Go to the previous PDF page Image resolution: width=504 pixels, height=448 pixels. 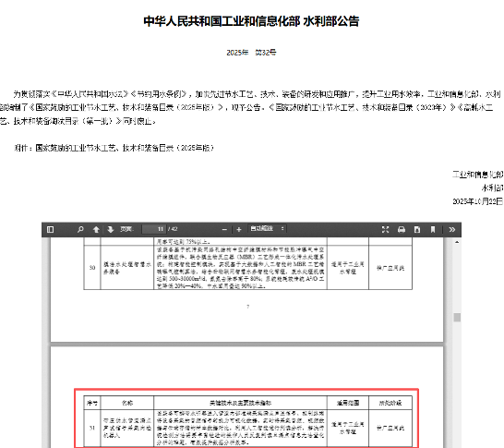tap(96, 229)
